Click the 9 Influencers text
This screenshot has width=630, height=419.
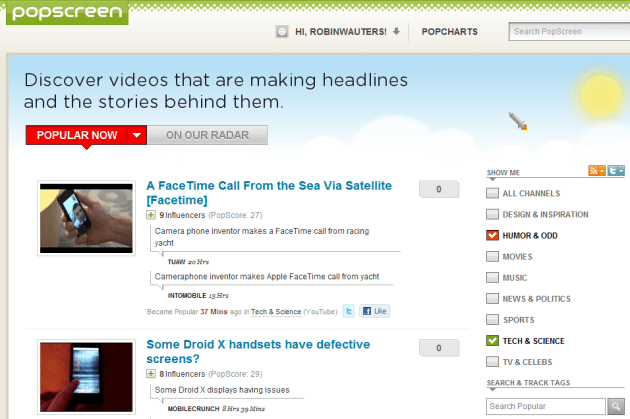click(182, 215)
